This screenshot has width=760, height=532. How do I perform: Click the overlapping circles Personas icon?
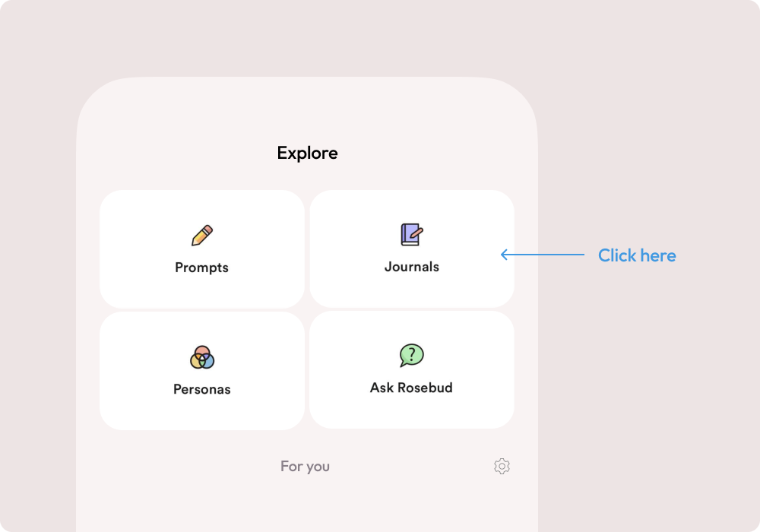[202, 356]
